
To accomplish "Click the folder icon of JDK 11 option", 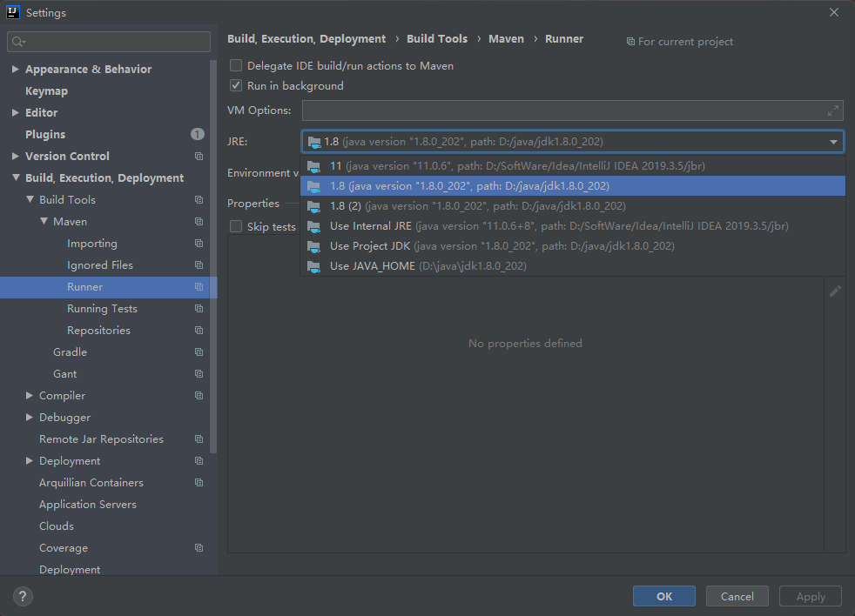I will coord(313,166).
